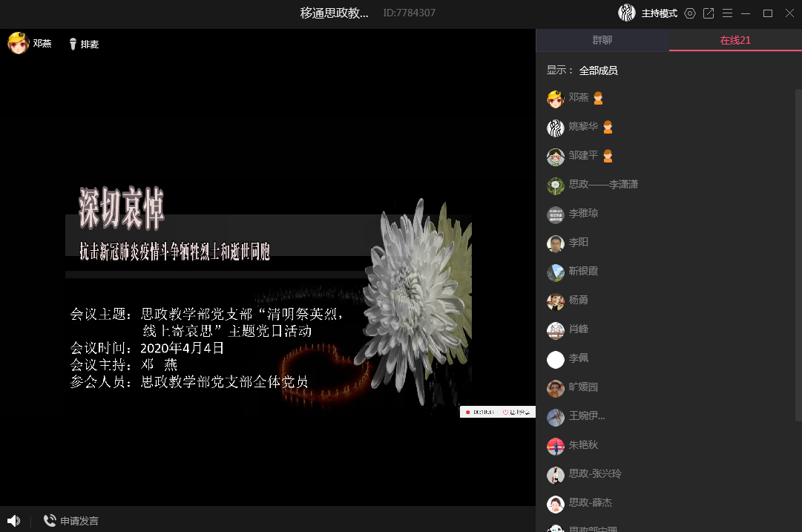The image size is (802, 532).
Task: Select member 思政-张兴玲 in the list
Action: click(x=594, y=474)
